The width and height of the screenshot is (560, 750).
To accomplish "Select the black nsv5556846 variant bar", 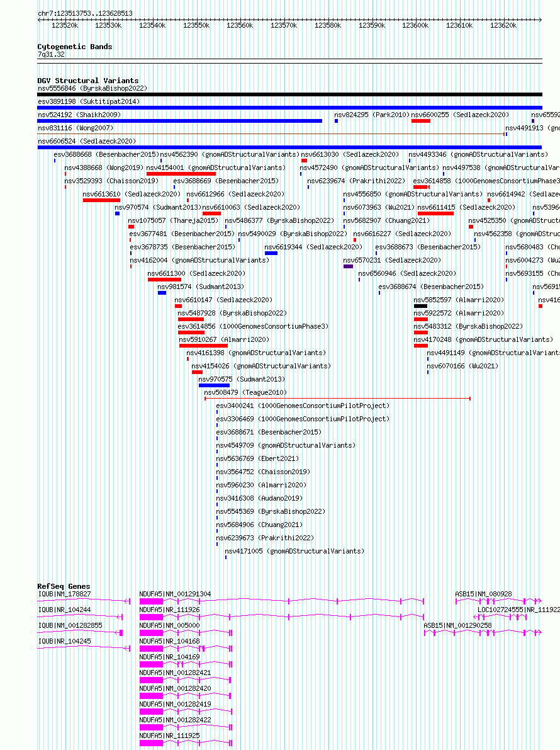I will (x=289, y=94).
